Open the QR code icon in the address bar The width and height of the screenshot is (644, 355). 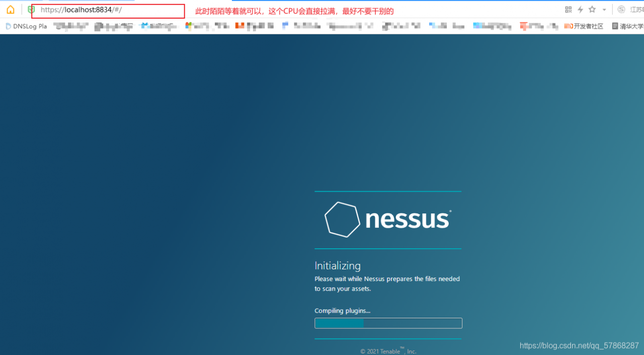[x=569, y=10]
